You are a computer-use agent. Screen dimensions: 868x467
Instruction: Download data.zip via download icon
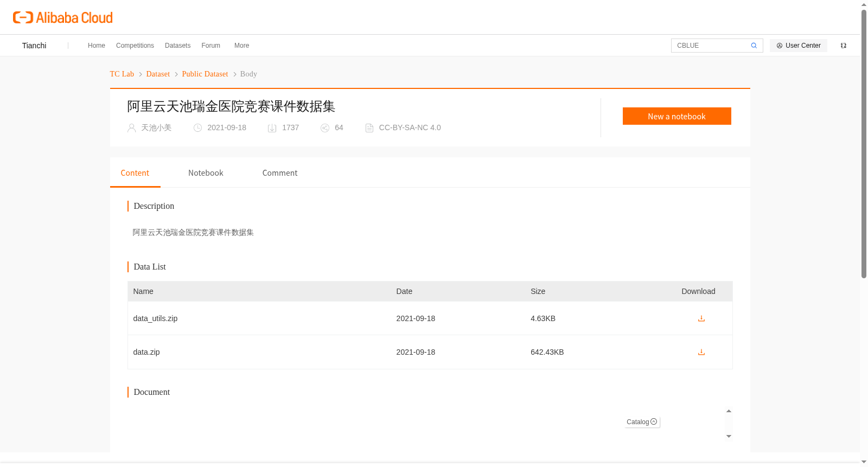[x=701, y=352]
